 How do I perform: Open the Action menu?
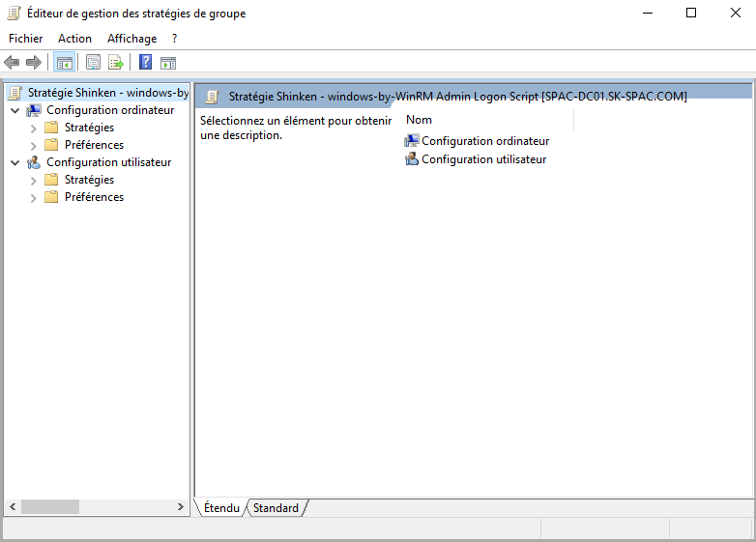[74, 39]
